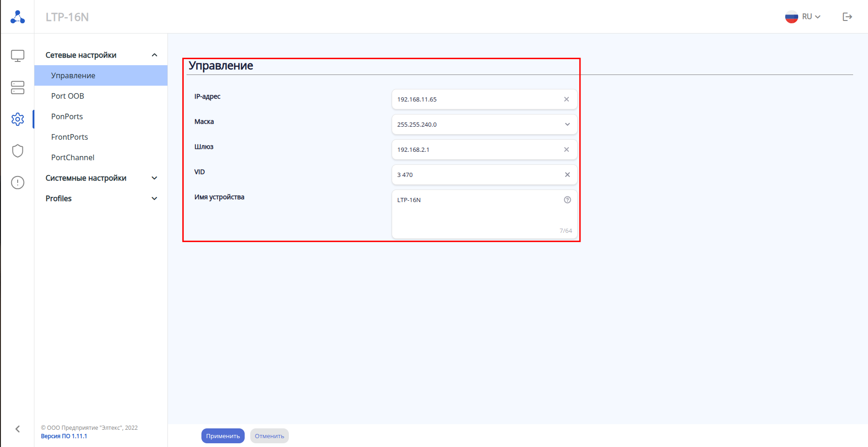
Task: Collapse sidebar with left chevron icon
Action: pyautogui.click(x=18, y=429)
